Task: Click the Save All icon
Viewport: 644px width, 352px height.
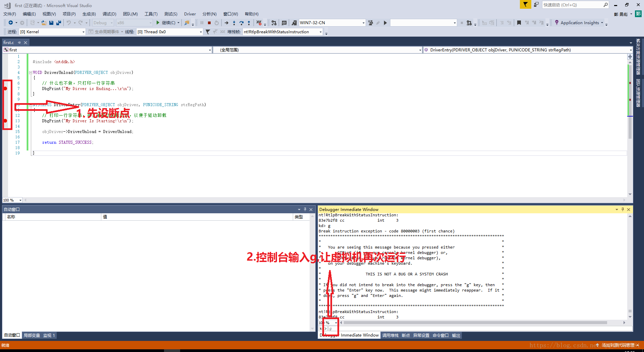Action: (x=59, y=23)
